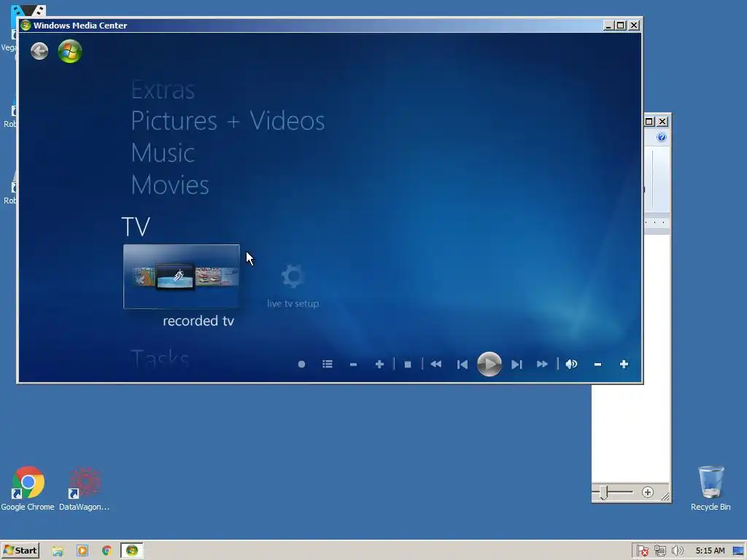Open the Extras menu category
The width and height of the screenshot is (747, 560).
pos(163,90)
